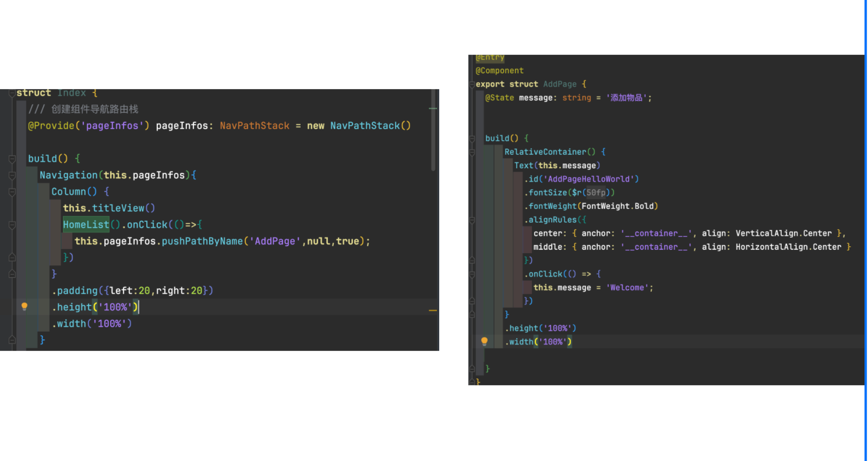The height and width of the screenshot is (461, 868).
Task: Click the vertical scrollbar thumb in the Index editor
Action: click(433, 129)
